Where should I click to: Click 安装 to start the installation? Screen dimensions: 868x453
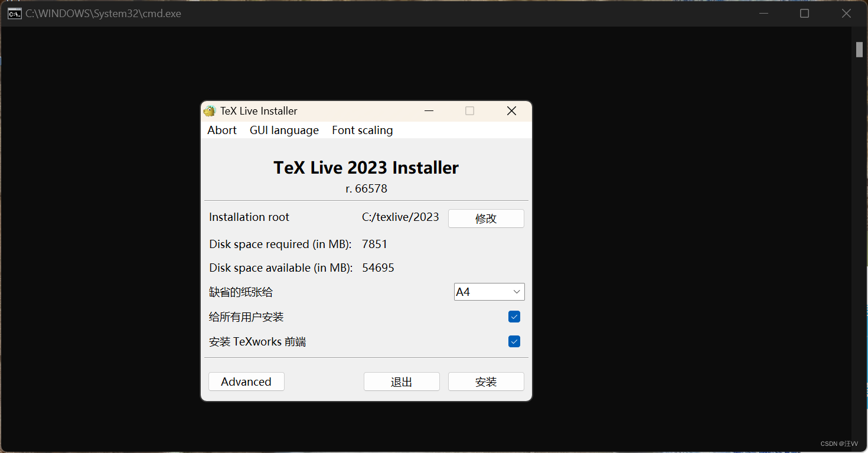tap(486, 381)
